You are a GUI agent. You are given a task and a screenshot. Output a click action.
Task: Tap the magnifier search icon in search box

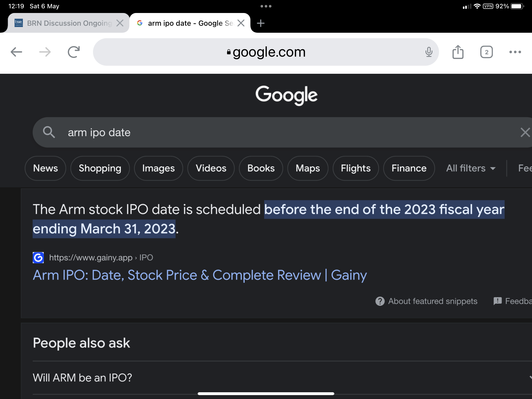49,132
